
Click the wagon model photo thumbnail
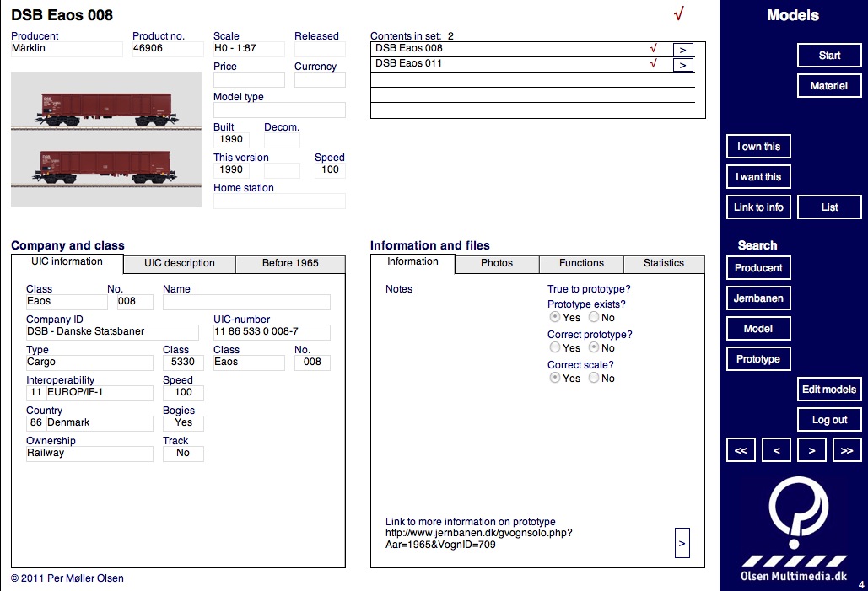[106, 139]
